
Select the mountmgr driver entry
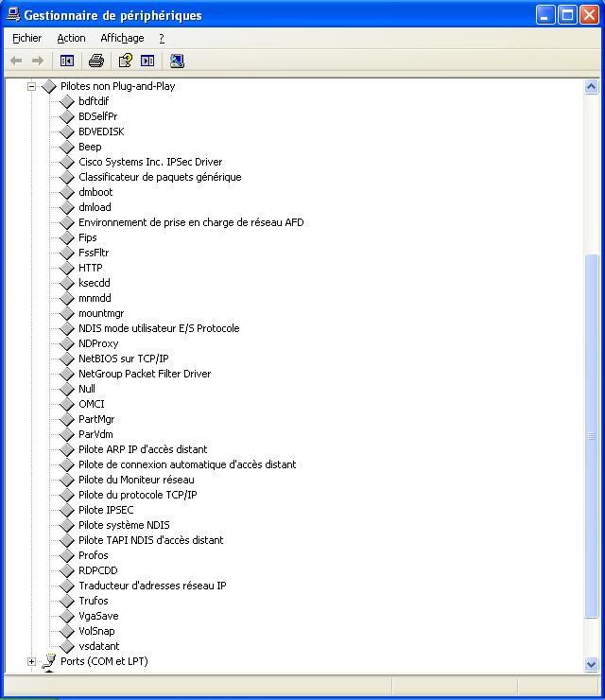point(101,313)
